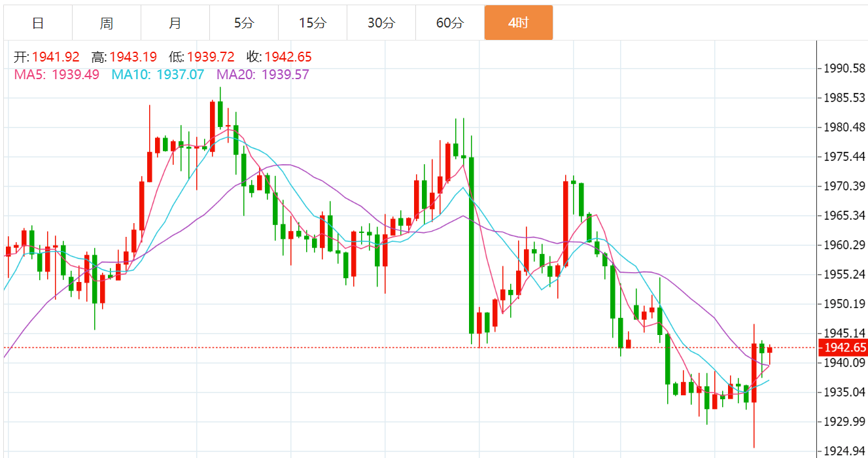Click the highlighted 4时 tab

click(518, 23)
